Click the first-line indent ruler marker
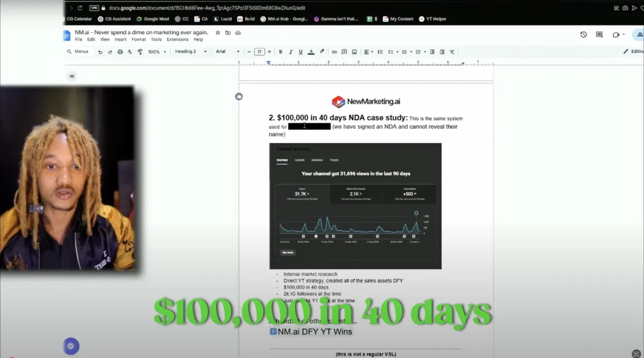This screenshot has height=358, width=644. (268, 62)
